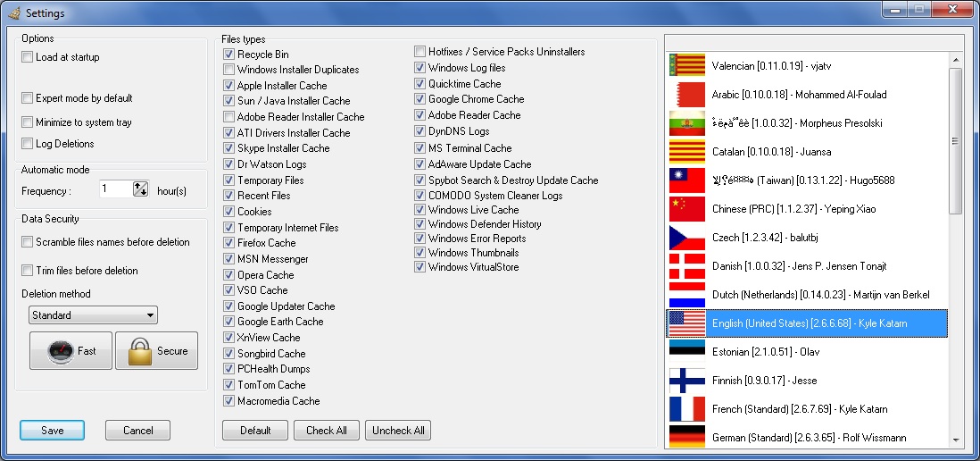Click the Frequency hours spinner arrows
This screenshot has height=461, width=980.
point(141,189)
